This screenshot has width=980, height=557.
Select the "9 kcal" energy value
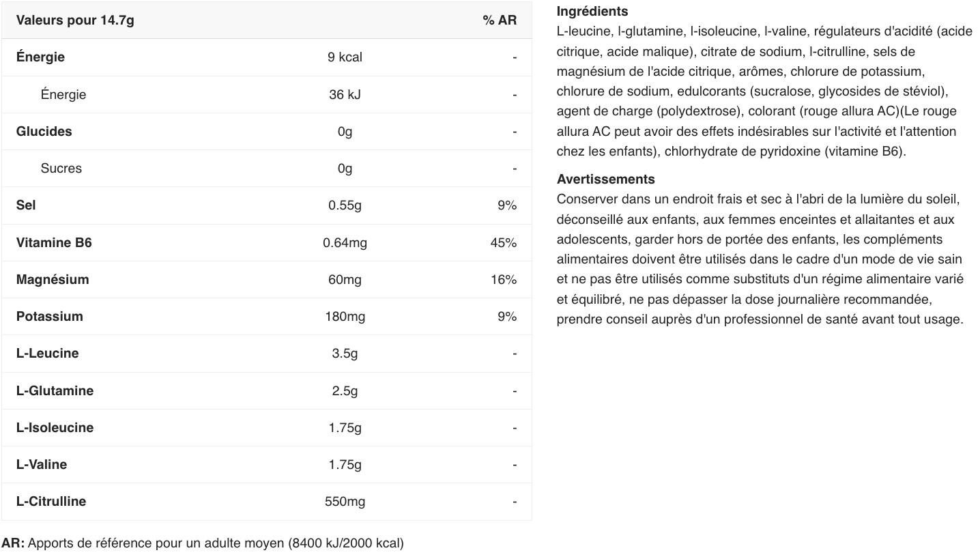point(345,57)
